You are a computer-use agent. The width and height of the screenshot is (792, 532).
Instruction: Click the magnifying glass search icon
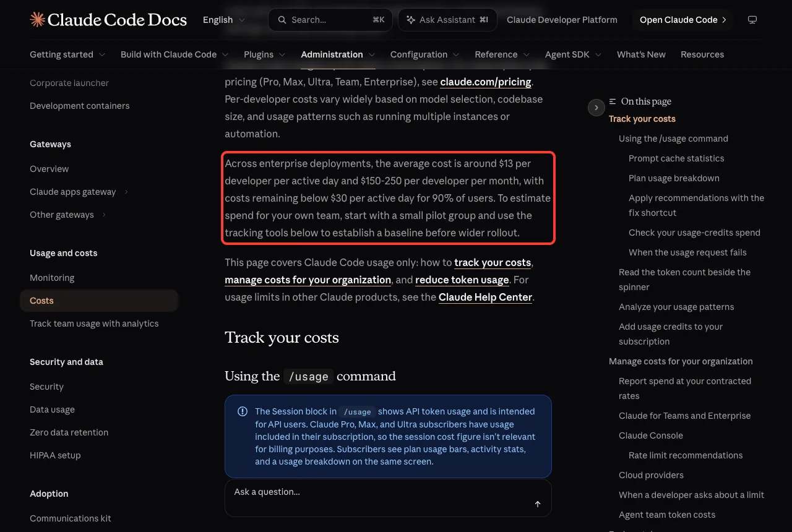click(282, 20)
